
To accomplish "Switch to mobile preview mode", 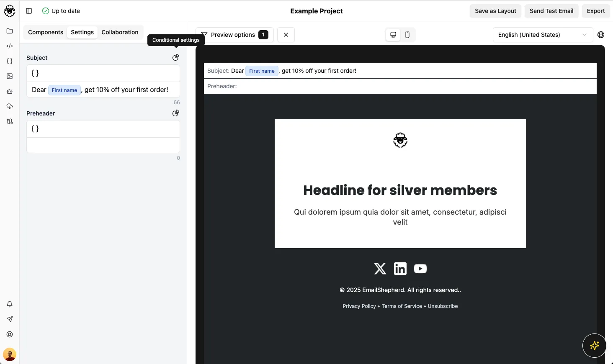I will click(407, 35).
